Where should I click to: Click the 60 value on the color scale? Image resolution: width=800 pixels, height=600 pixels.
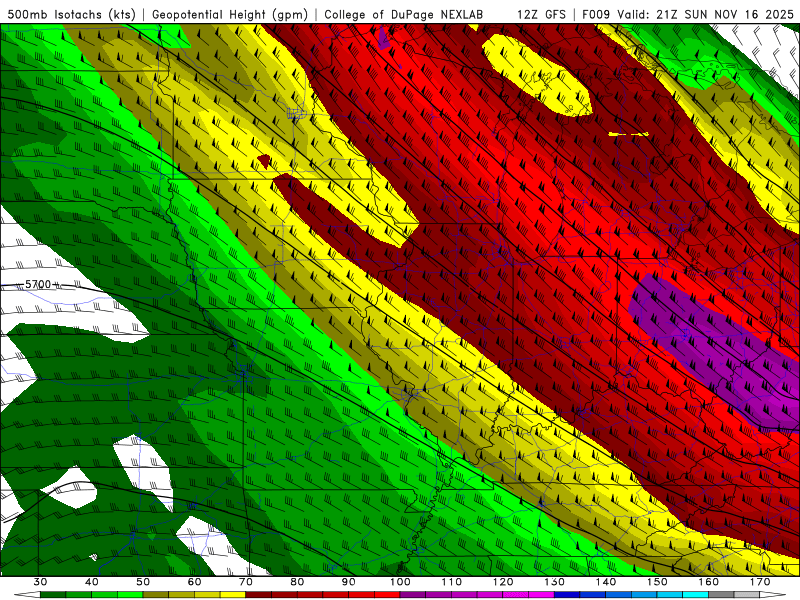tap(194, 582)
